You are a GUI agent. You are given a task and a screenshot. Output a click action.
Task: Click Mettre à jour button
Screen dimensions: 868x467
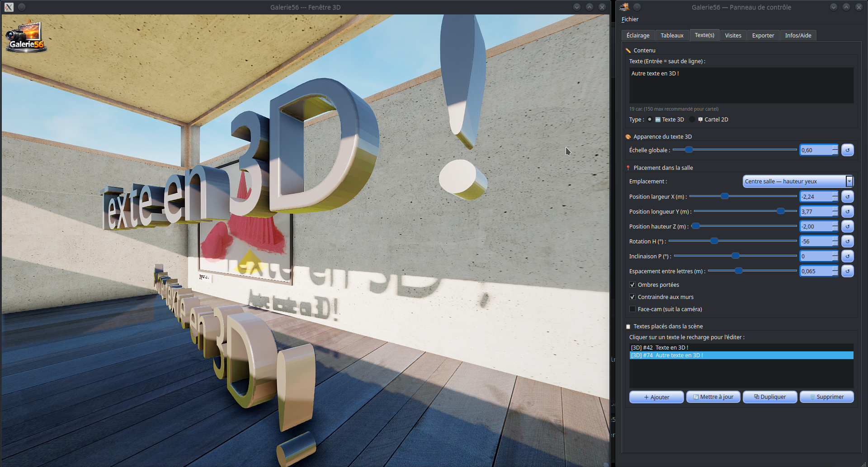[713, 397]
